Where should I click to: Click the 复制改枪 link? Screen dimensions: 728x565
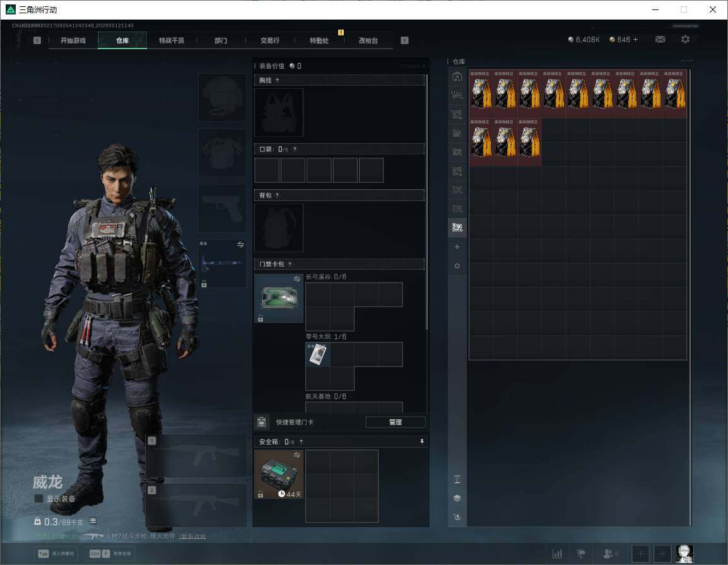pyautogui.click(x=192, y=536)
